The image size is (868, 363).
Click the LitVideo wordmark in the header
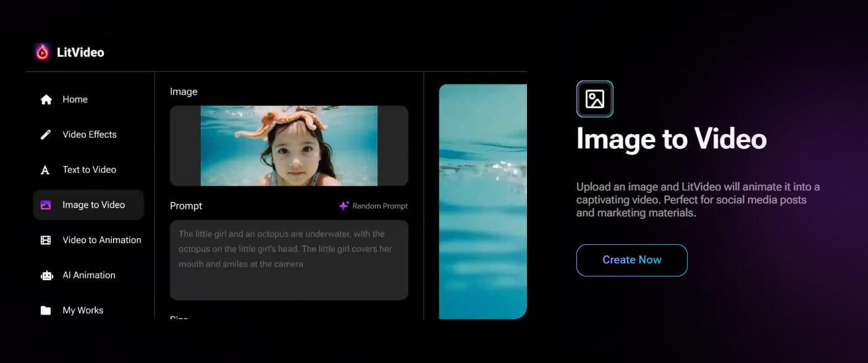[82, 52]
